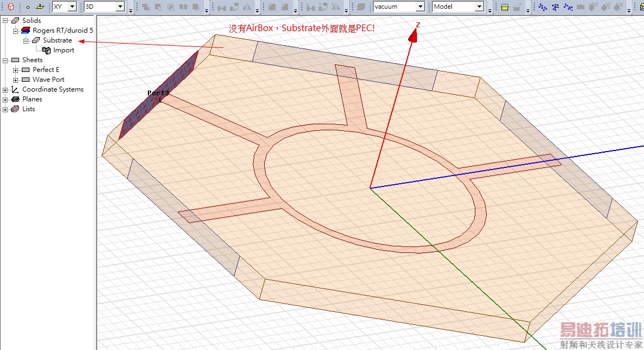Click the Relative CS Rotated icon

(555, 7)
